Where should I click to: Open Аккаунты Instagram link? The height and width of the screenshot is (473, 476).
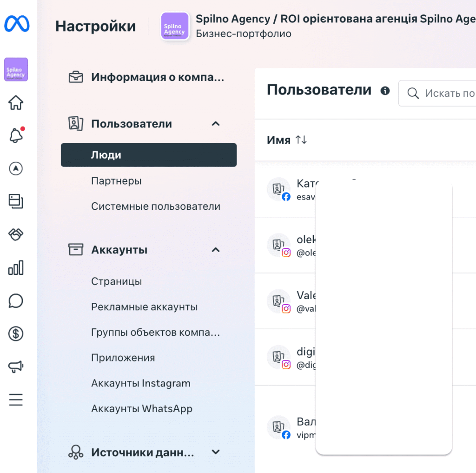click(141, 384)
